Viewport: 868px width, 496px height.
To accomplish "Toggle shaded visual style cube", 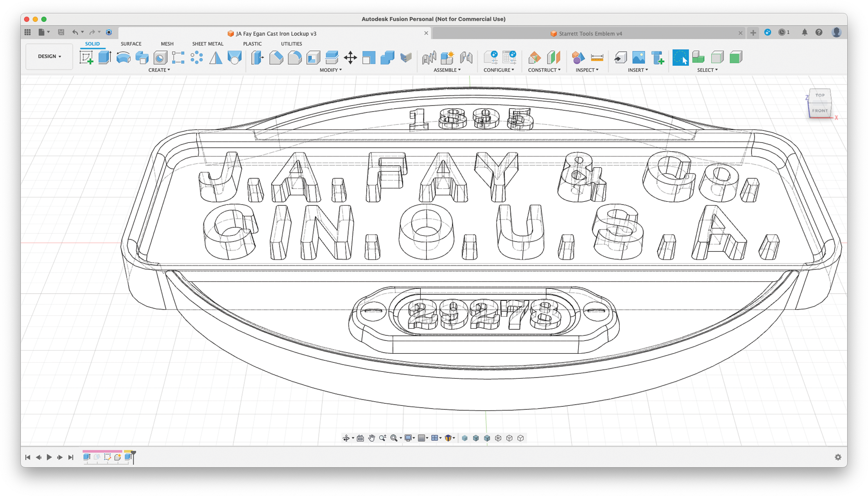I will coord(465,438).
